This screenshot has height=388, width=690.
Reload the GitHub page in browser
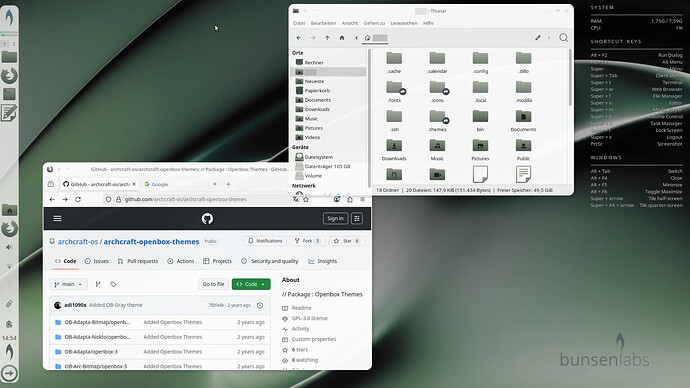click(78, 199)
